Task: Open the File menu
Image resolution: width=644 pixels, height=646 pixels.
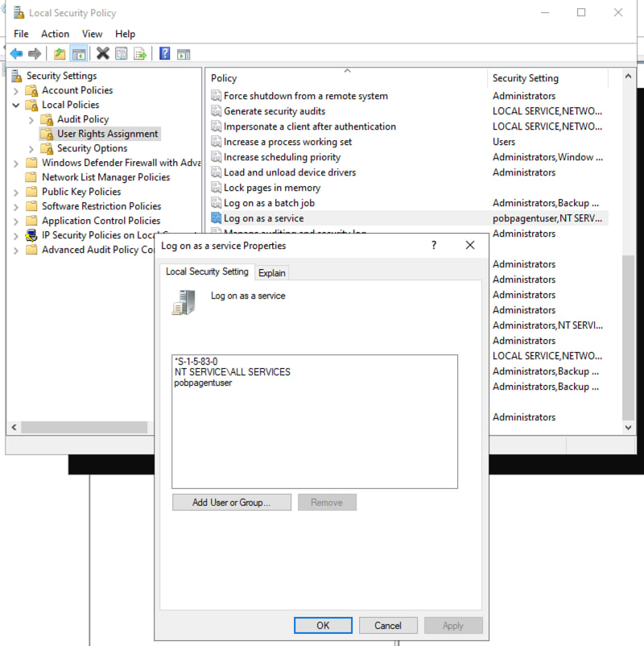Action: pos(21,34)
